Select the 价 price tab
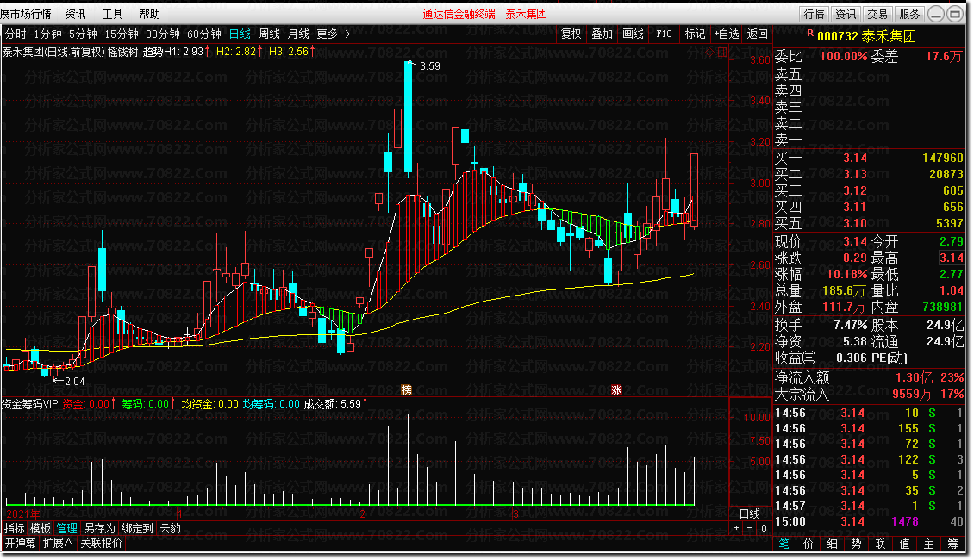Image resolution: width=974 pixels, height=560 pixels. click(x=809, y=544)
